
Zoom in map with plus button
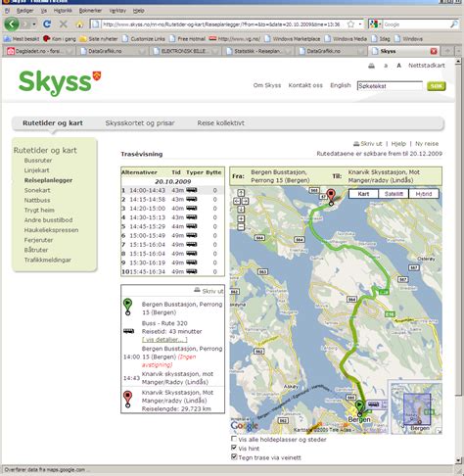coord(241,218)
